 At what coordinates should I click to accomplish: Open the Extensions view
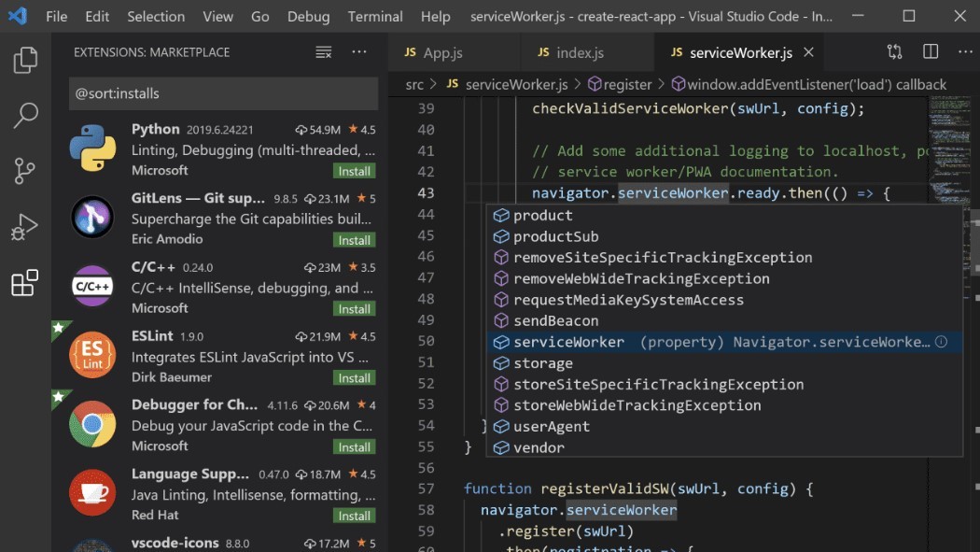[24, 282]
